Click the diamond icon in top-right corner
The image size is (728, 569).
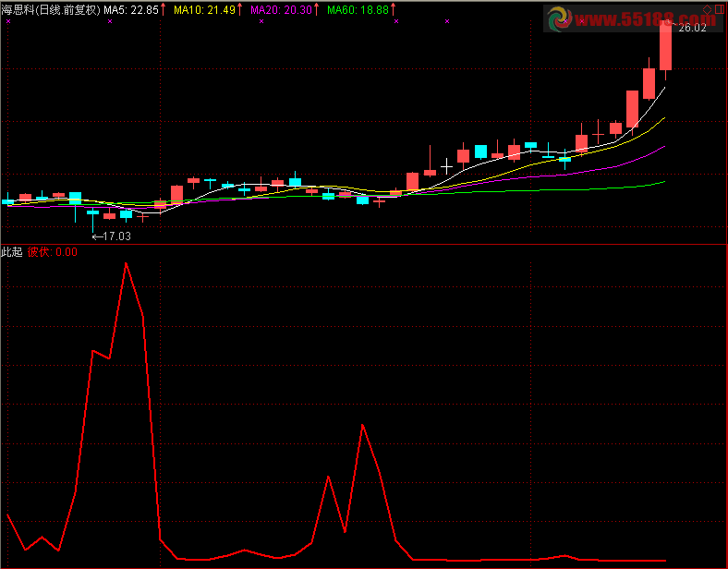pyautogui.click(x=708, y=8)
